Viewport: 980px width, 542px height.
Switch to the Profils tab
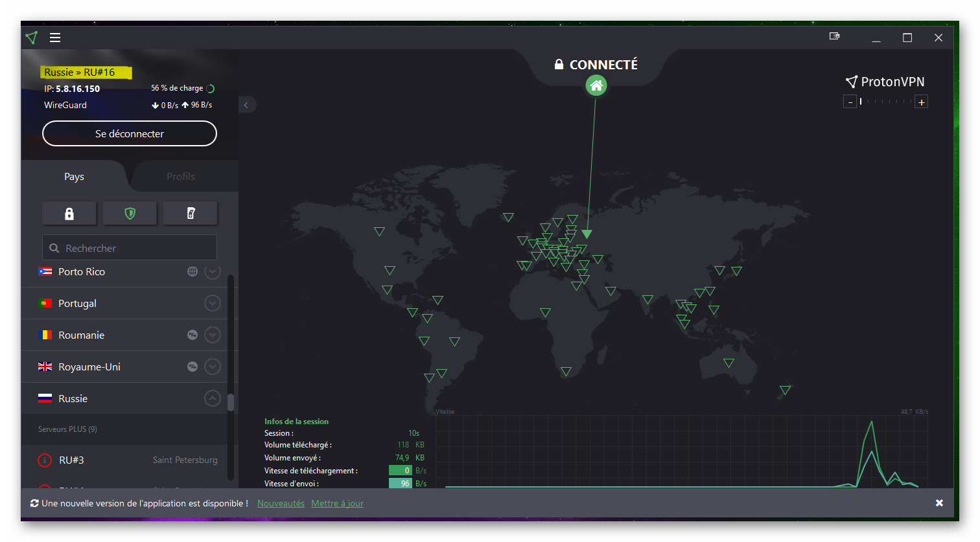click(x=180, y=177)
